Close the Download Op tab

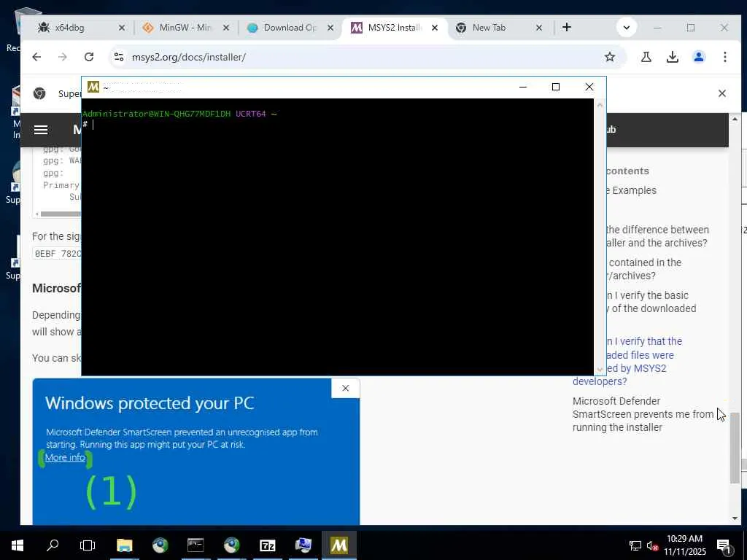(330, 28)
